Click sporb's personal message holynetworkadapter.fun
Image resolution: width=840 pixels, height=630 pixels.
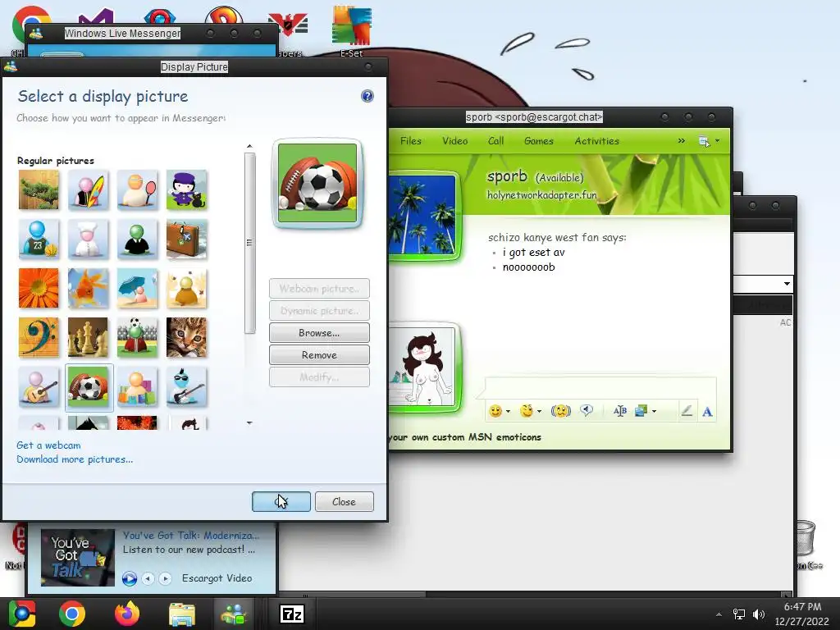coord(541,195)
